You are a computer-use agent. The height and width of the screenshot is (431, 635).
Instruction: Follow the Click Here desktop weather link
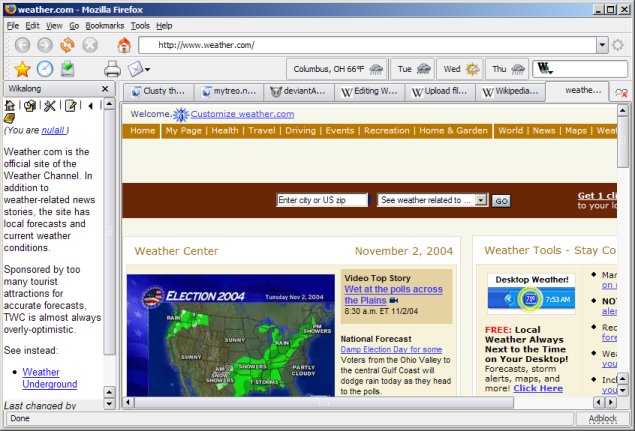tap(538, 388)
